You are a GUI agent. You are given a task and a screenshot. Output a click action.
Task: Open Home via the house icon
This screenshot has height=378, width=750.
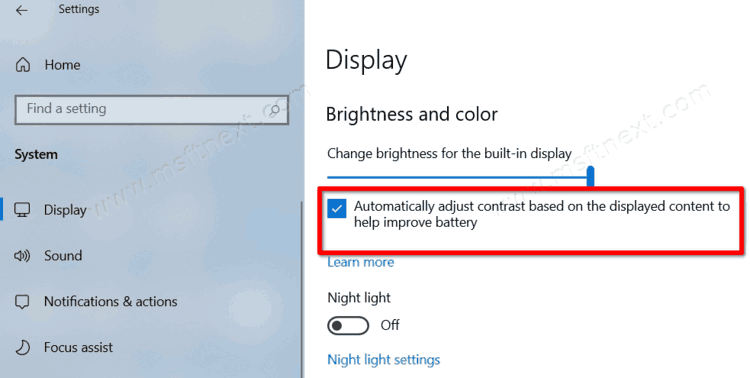(22, 65)
